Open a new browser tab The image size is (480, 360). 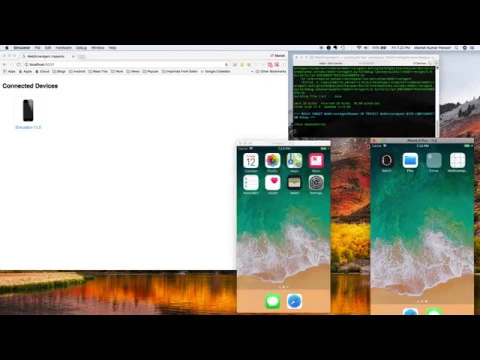click(82, 57)
